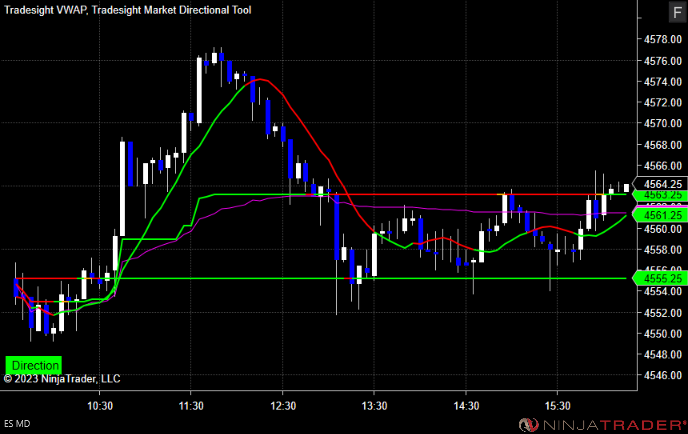The image size is (688, 434).
Task: Click the 4554.00 price axis label
Action: 663,291
